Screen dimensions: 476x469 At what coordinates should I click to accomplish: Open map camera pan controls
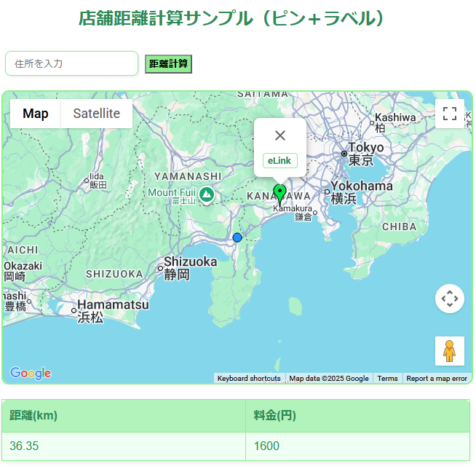pyautogui.click(x=450, y=299)
